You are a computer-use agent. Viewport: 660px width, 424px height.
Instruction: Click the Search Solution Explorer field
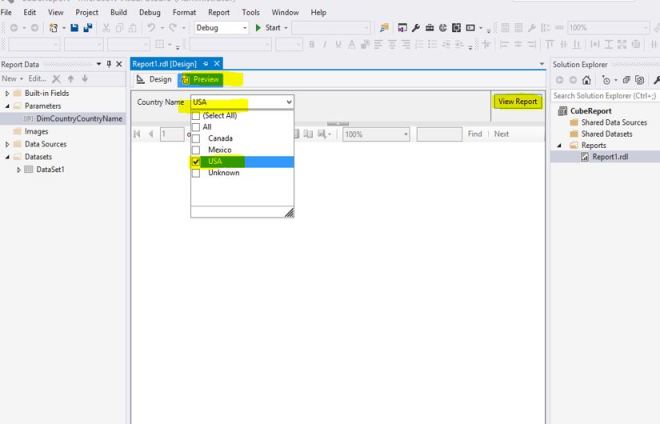pyautogui.click(x=603, y=96)
